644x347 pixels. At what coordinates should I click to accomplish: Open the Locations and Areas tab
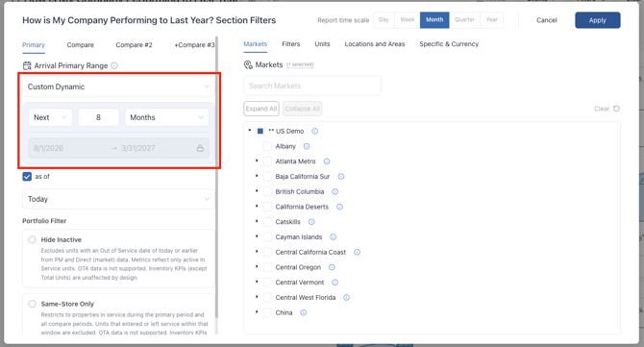pos(375,44)
